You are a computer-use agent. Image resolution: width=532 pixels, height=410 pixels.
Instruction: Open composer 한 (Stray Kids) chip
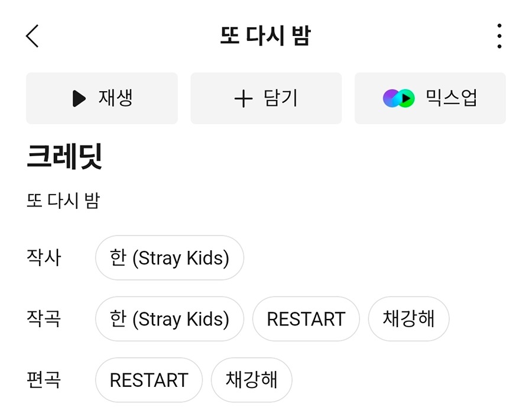pos(170,319)
